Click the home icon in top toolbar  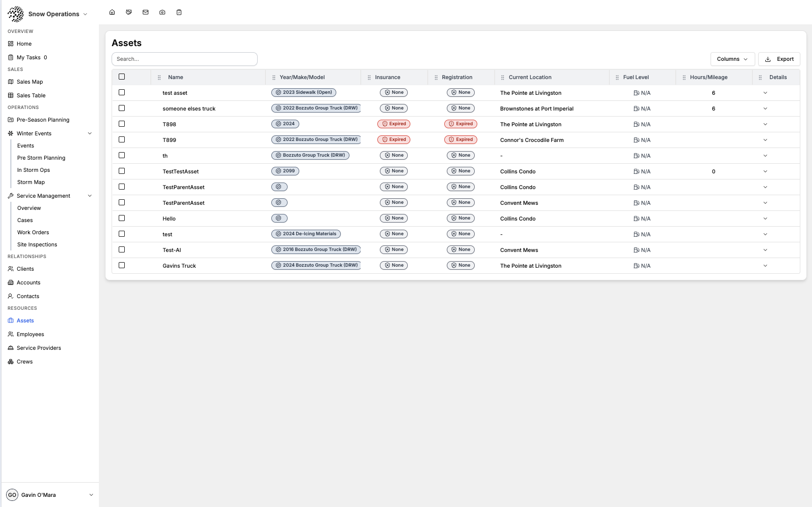pyautogui.click(x=112, y=12)
